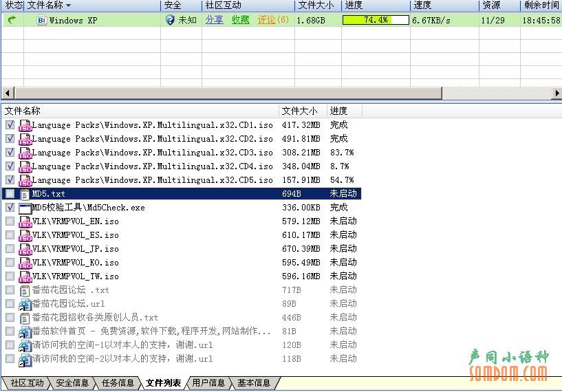Select the 文件列表 tab

point(164,383)
